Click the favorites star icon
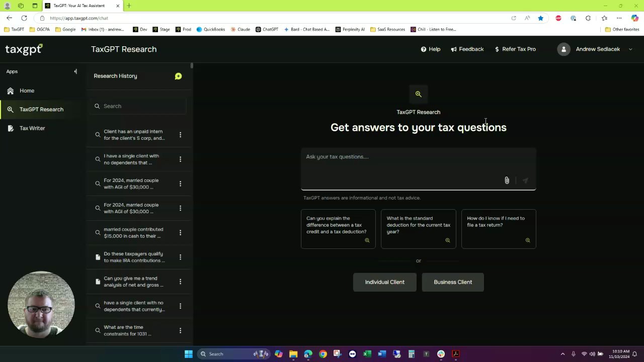 tap(540, 18)
